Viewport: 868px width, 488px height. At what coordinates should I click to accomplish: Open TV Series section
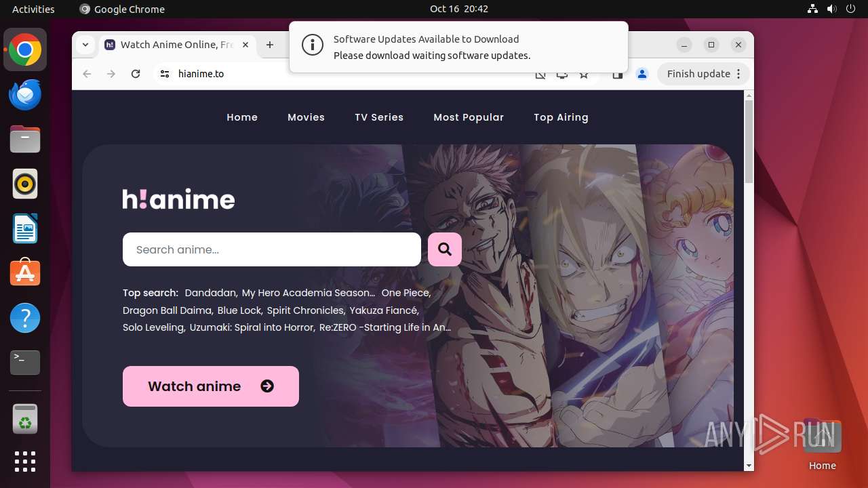click(x=379, y=117)
